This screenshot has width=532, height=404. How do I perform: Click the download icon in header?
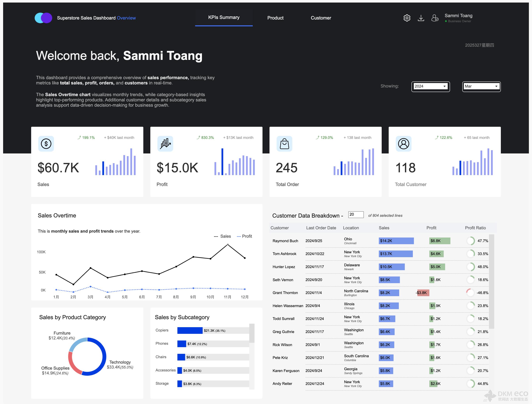click(421, 18)
